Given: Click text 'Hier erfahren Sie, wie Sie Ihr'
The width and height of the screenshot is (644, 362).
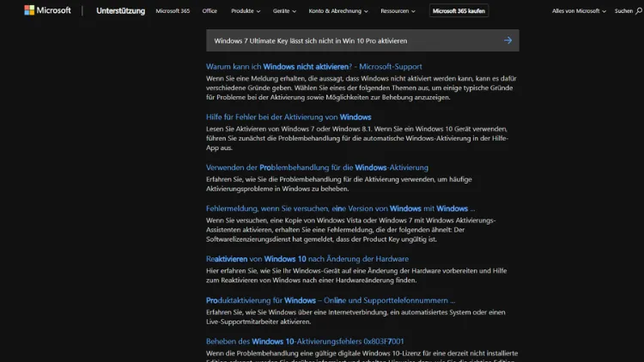Looking at the screenshot, I should (356, 275).
